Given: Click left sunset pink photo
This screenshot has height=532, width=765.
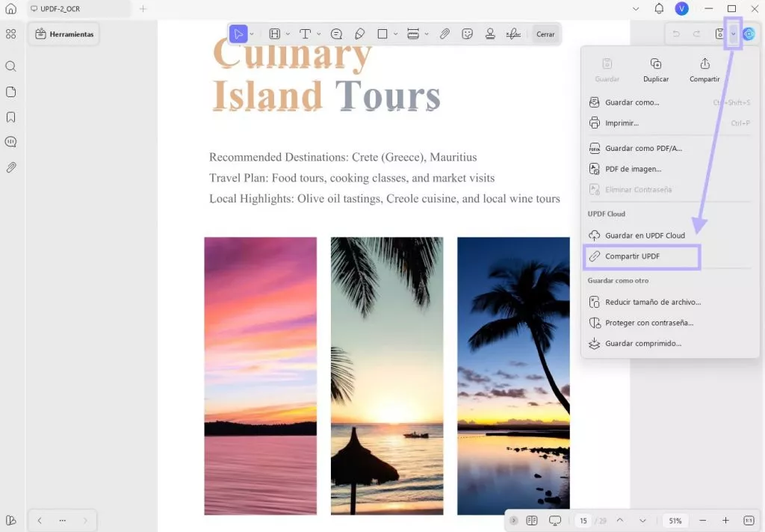Looking at the screenshot, I should (x=261, y=376).
